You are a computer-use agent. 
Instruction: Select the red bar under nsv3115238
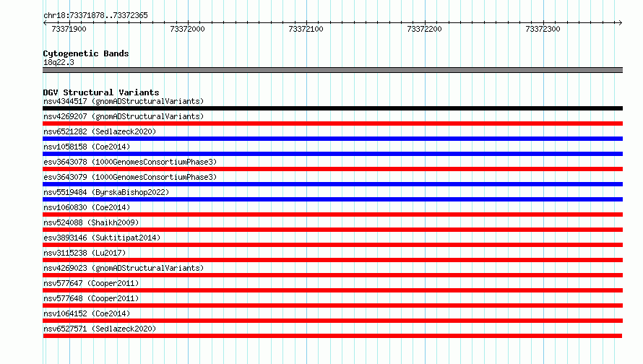[332, 260]
